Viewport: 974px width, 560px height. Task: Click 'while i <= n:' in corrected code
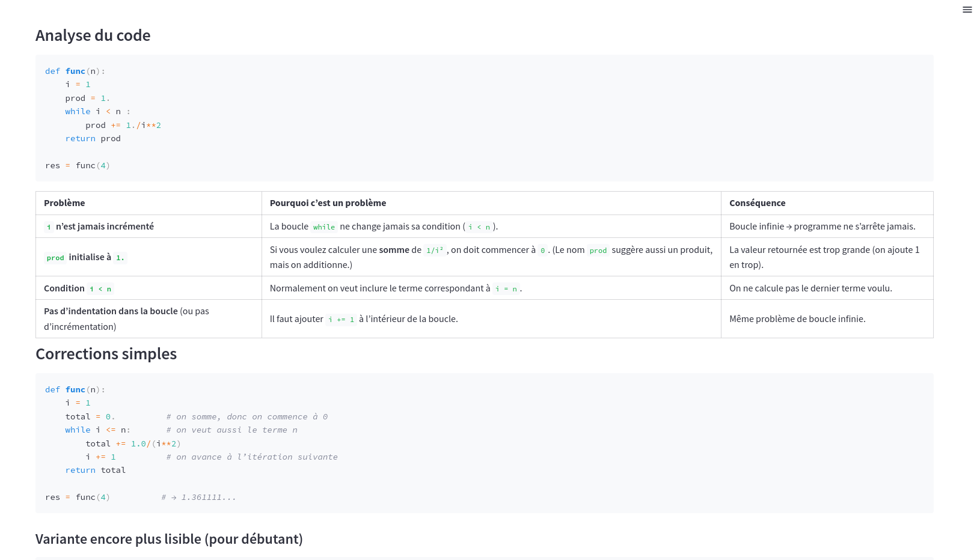click(x=97, y=430)
